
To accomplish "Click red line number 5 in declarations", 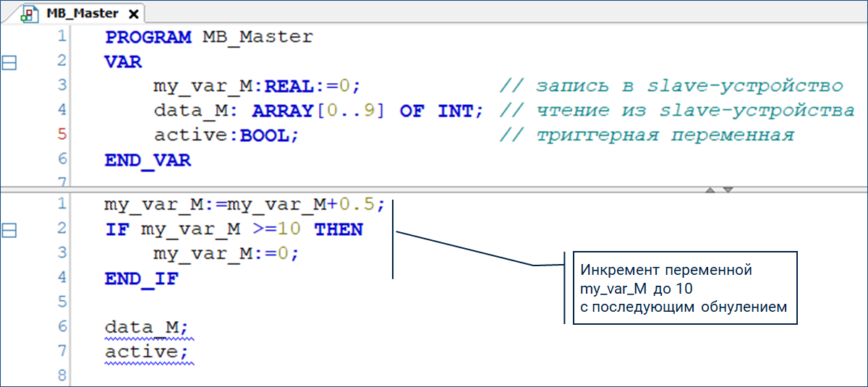I will tap(61, 135).
